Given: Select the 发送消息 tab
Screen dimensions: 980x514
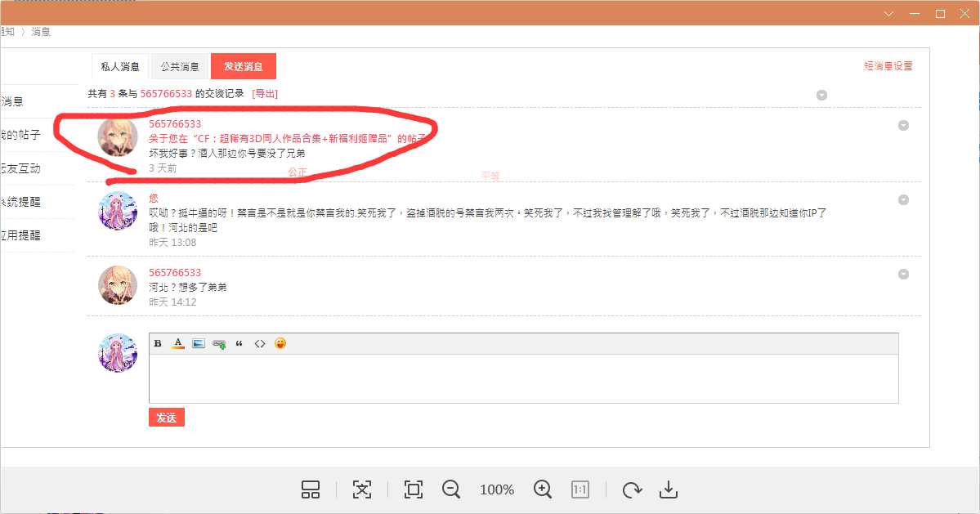Looking at the screenshot, I should pyautogui.click(x=243, y=66).
